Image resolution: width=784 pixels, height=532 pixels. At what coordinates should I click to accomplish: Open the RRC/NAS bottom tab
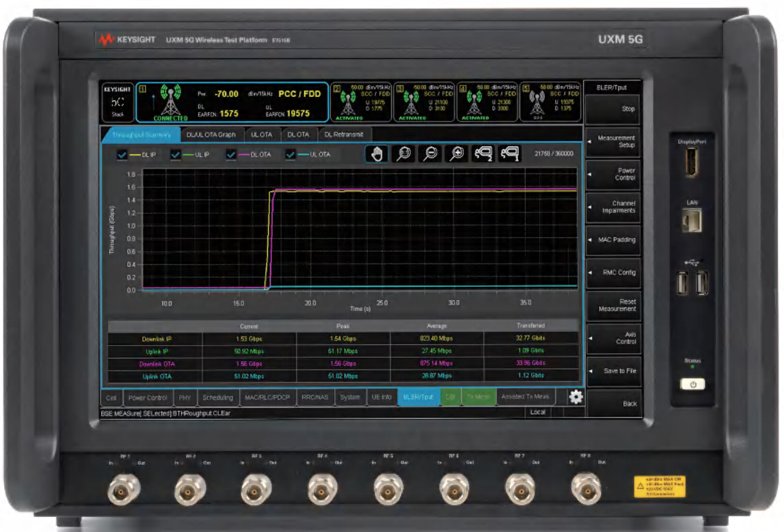coord(315,398)
